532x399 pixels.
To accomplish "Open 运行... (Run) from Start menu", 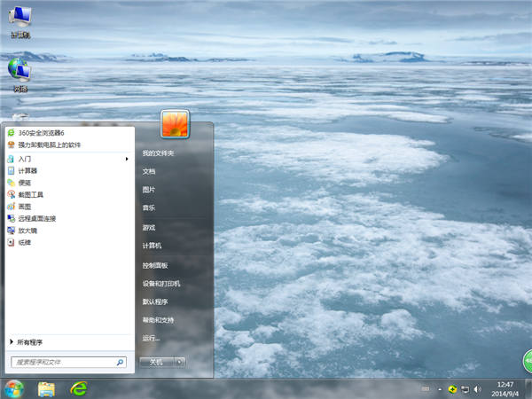I will pos(152,338).
